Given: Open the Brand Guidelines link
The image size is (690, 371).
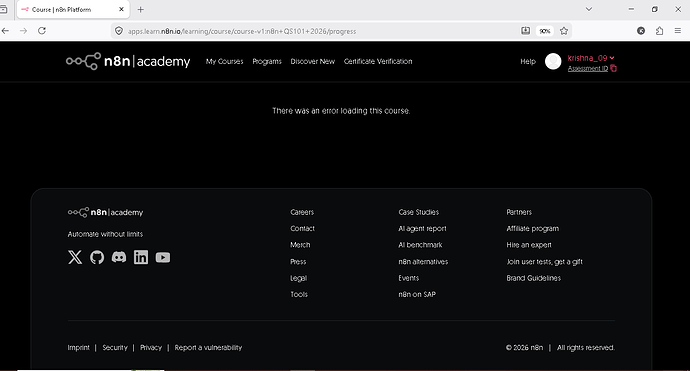Looking at the screenshot, I should [x=533, y=278].
